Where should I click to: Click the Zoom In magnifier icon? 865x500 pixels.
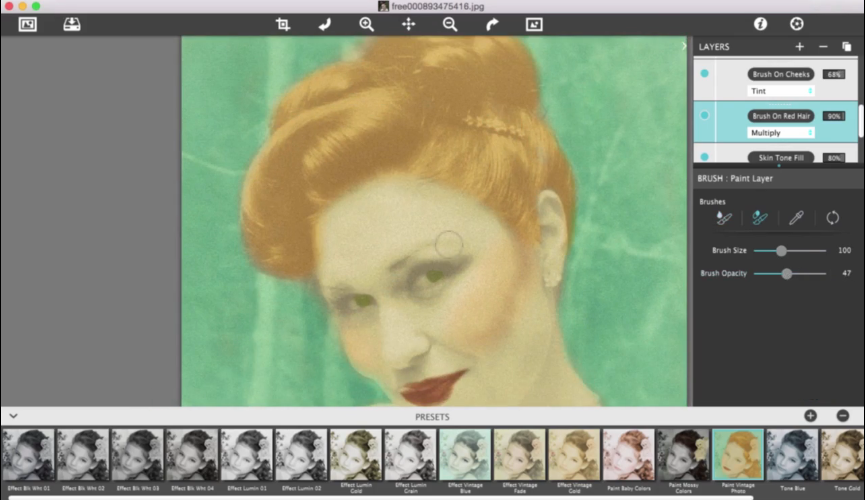[x=366, y=24]
